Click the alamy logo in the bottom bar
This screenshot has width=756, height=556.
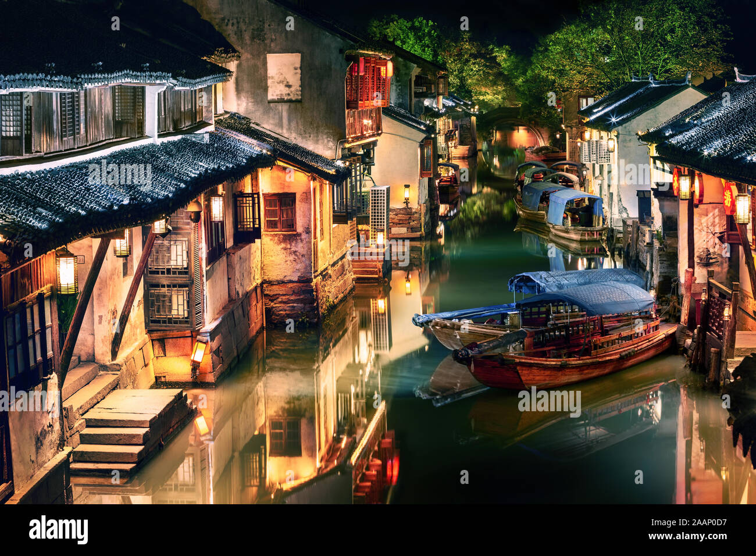[58, 529]
